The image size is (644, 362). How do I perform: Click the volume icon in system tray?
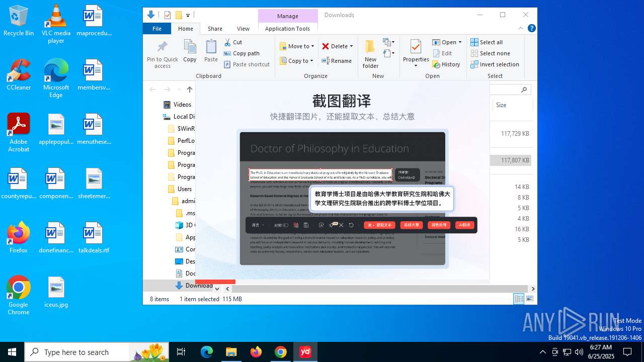click(x=579, y=352)
